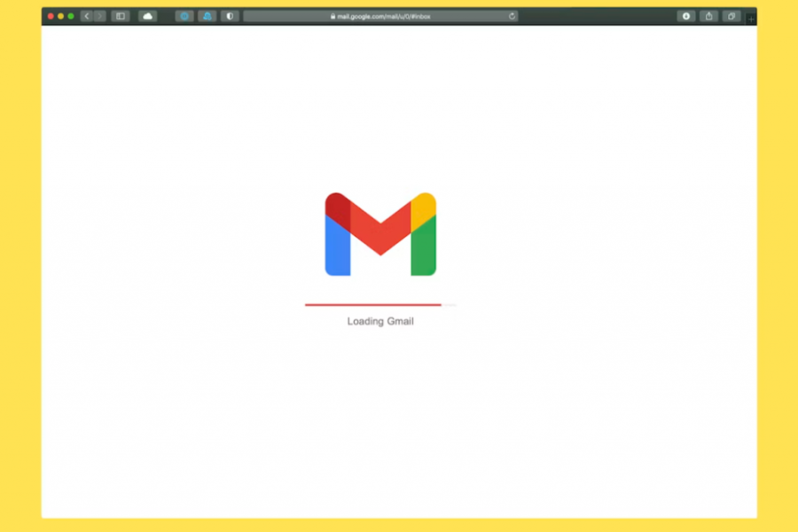This screenshot has height=532, width=798.
Task: Click the iCloud cloud icon in toolbar
Action: (147, 15)
